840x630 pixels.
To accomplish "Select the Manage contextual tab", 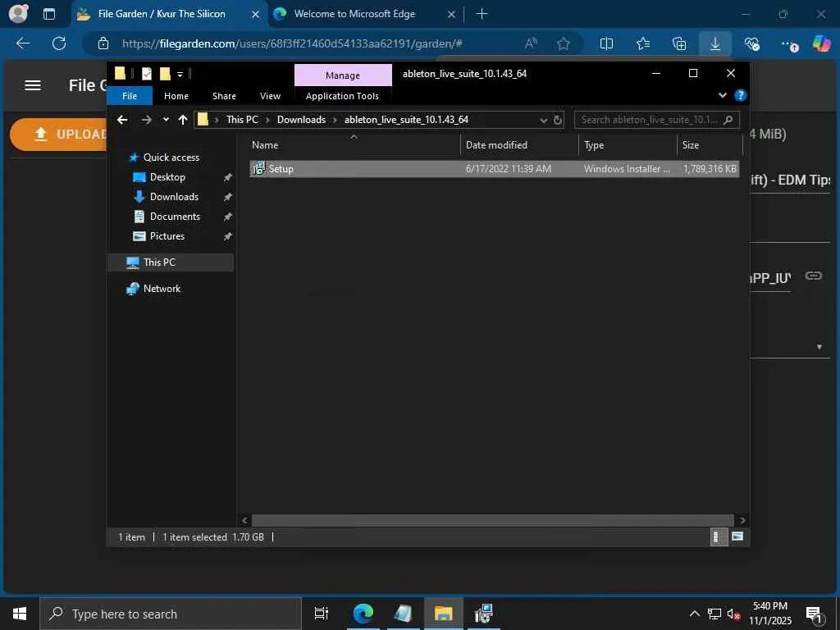I will 343,75.
